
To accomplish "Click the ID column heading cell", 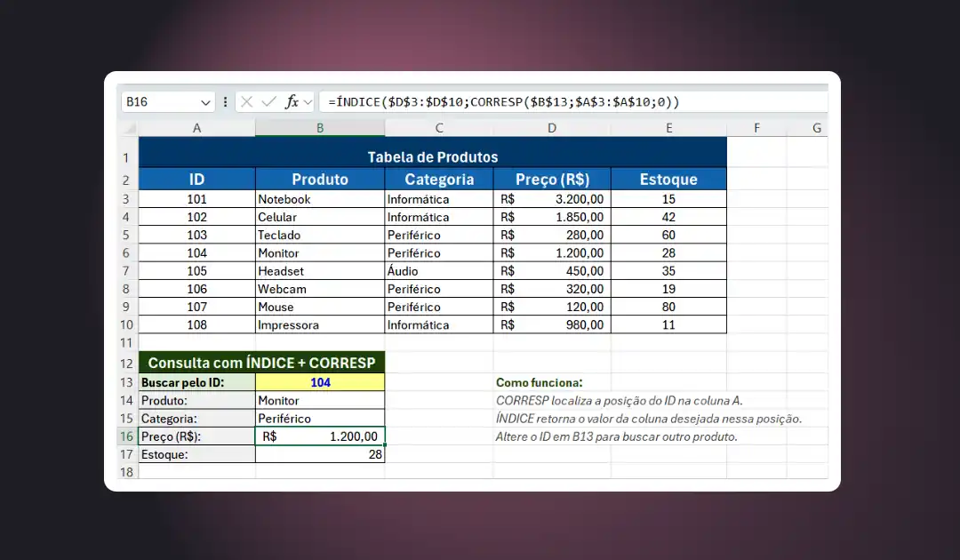I will [x=196, y=180].
